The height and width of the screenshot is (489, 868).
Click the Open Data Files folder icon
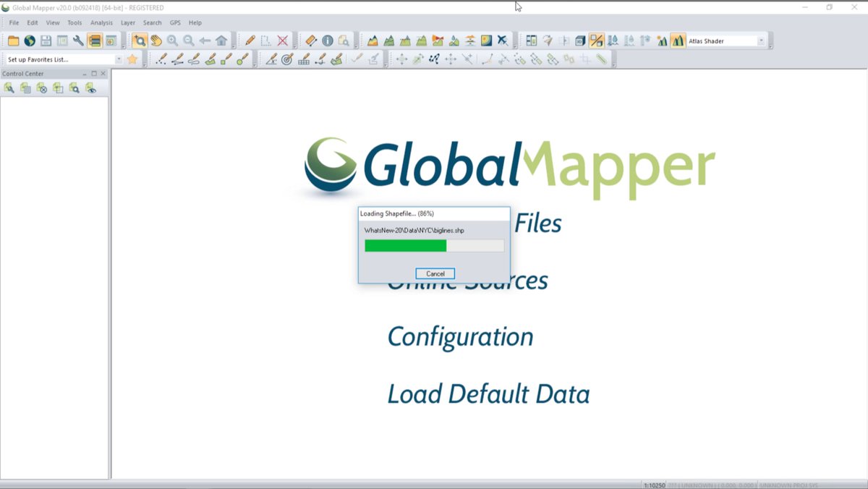pyautogui.click(x=13, y=41)
